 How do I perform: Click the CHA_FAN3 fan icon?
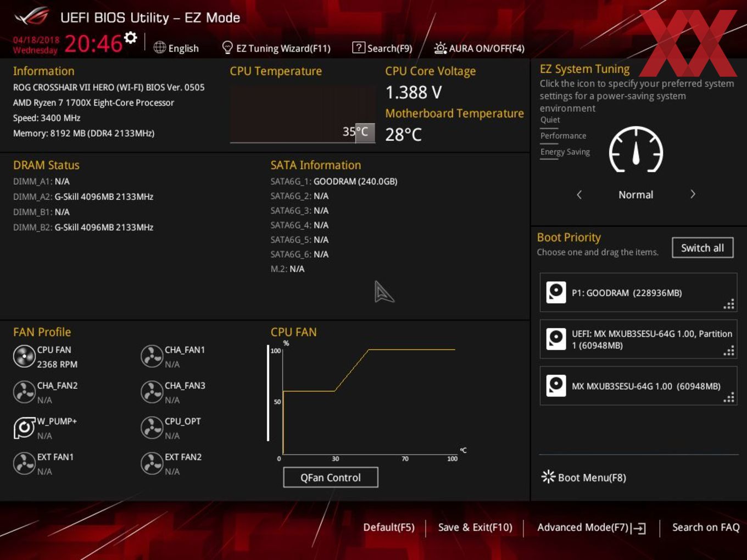(152, 392)
